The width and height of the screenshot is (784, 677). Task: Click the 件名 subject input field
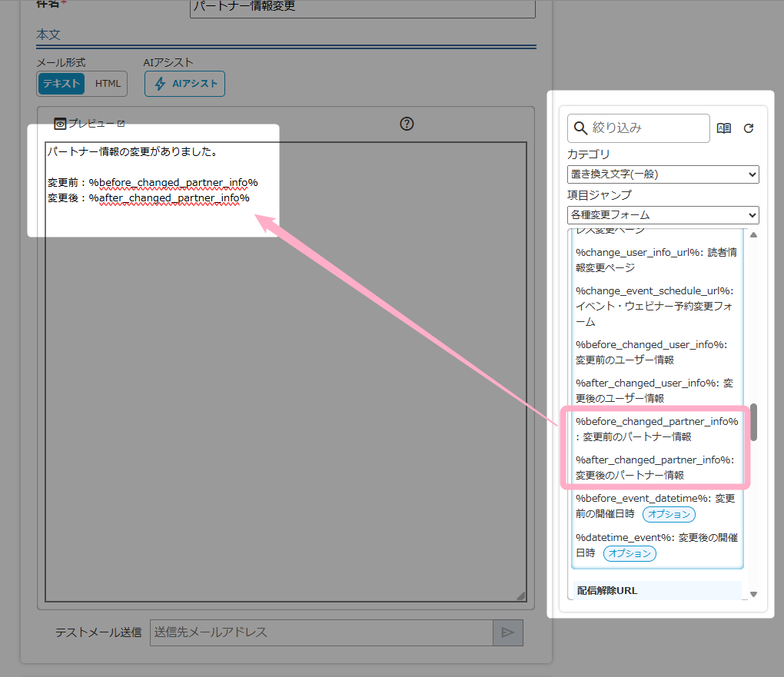362,7
